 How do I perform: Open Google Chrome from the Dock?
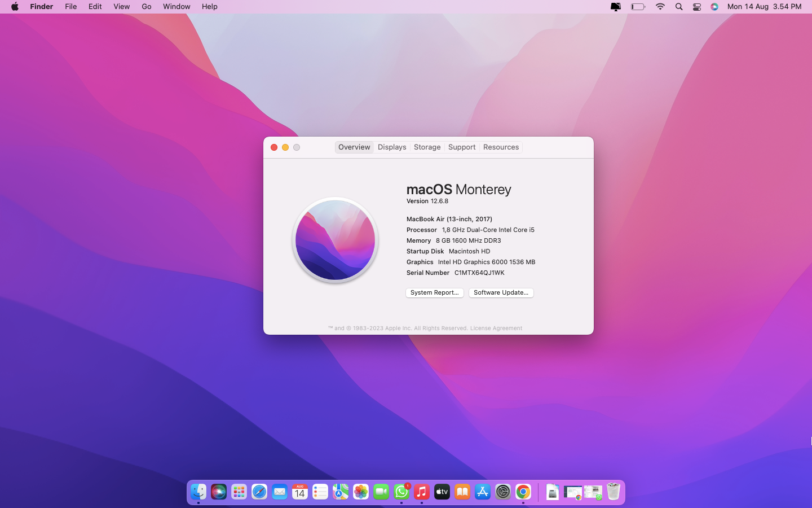[523, 492]
